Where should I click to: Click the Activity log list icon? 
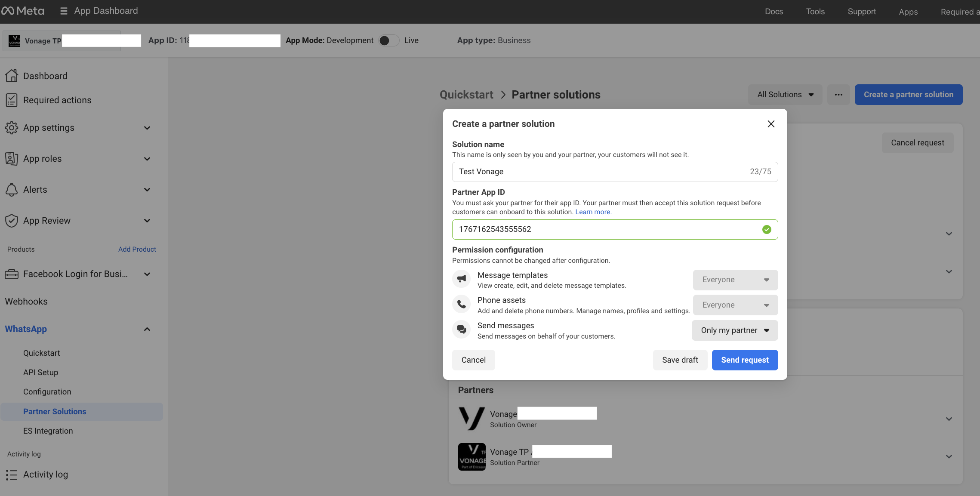(12, 474)
